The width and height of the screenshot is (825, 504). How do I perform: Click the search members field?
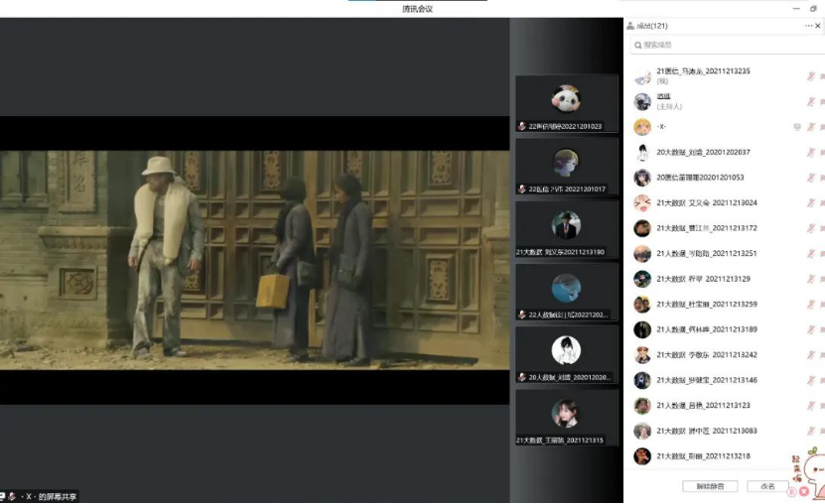(727, 46)
